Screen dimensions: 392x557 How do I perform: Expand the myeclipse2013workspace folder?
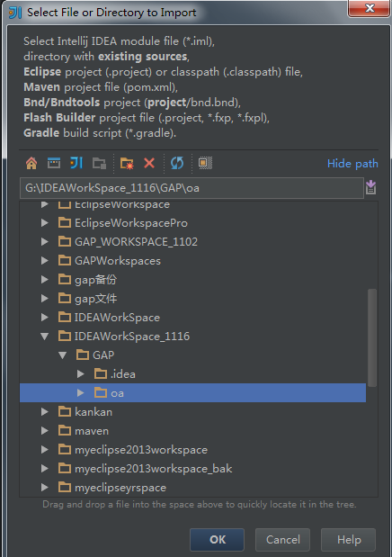click(x=45, y=449)
